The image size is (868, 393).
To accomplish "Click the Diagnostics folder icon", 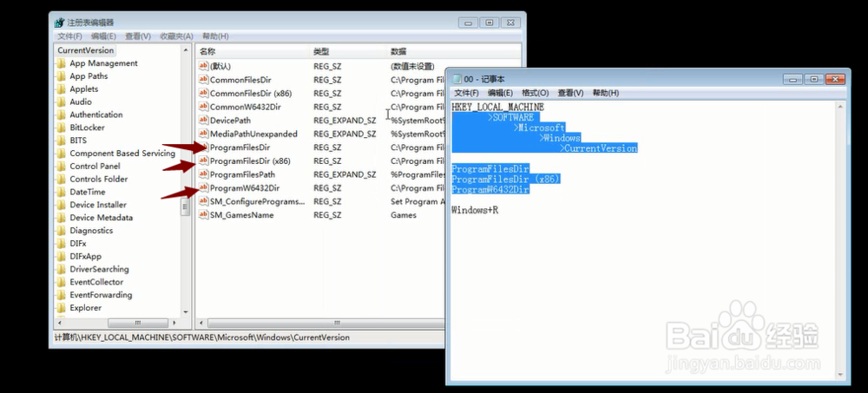I will [x=61, y=231].
